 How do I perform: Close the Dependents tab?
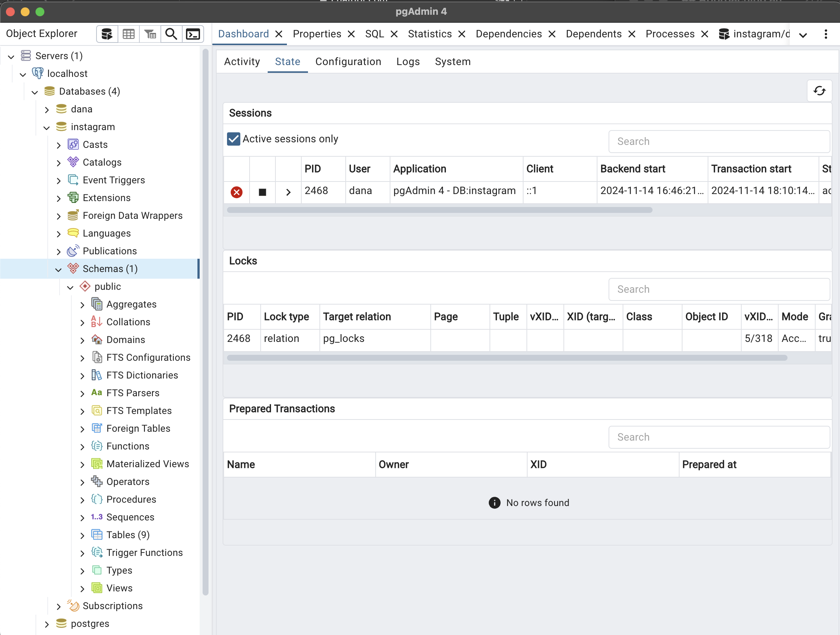coord(632,34)
